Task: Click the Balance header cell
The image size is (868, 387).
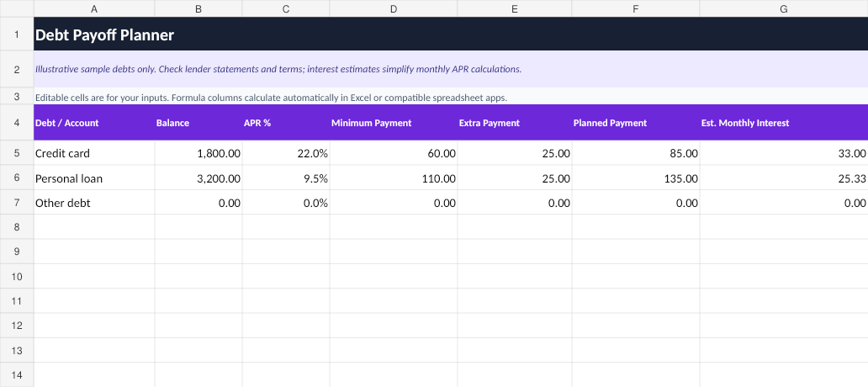Action: click(198, 122)
